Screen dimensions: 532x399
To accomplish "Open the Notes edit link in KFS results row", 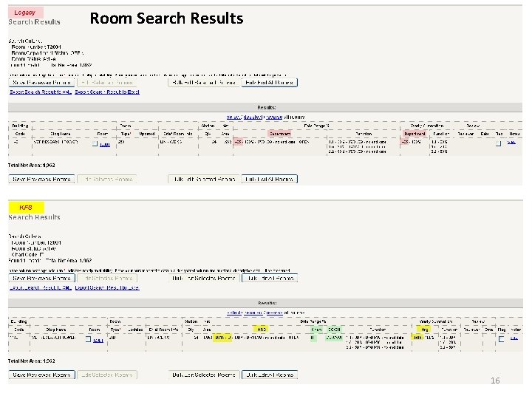I will click(x=514, y=338).
